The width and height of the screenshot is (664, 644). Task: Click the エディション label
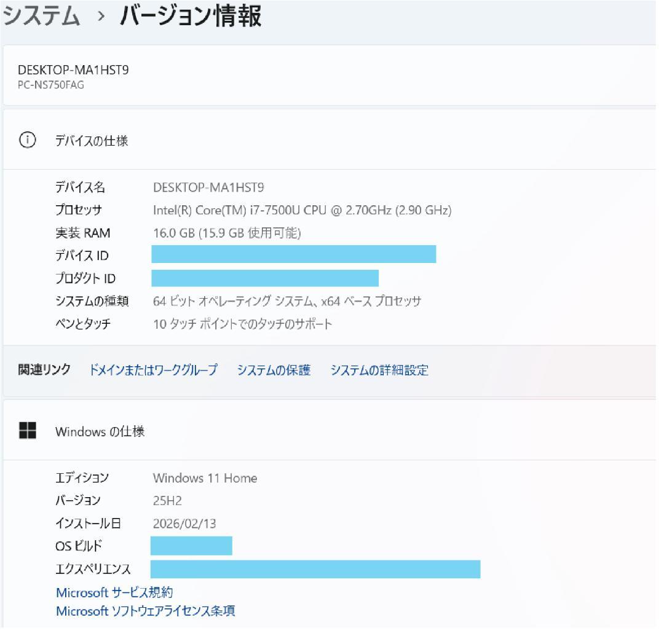[x=82, y=477]
